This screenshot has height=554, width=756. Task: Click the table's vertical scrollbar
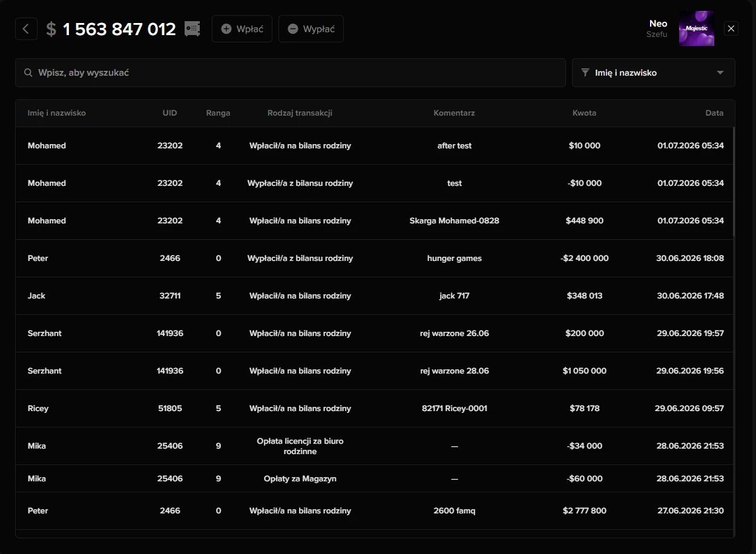coord(734,182)
